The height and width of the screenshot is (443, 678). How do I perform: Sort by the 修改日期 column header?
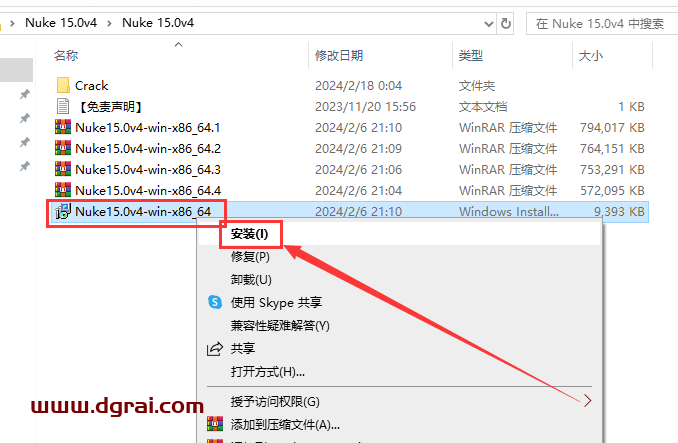point(339,55)
